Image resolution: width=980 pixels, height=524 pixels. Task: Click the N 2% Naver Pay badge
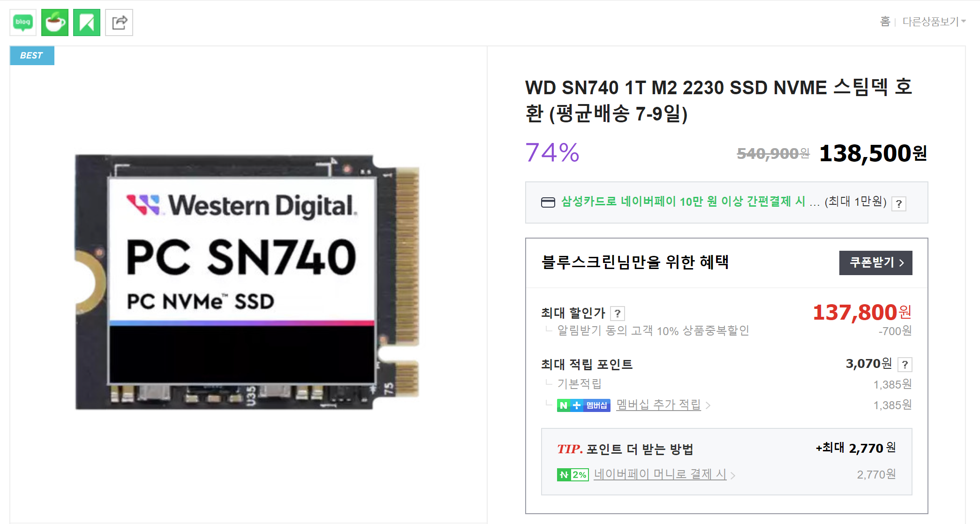573,475
